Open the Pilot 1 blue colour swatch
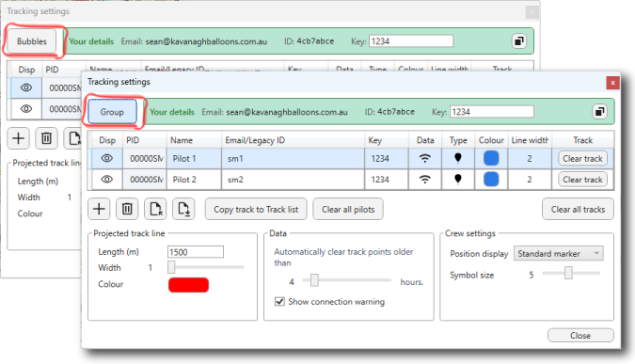This screenshot has width=635, height=364. (x=491, y=158)
